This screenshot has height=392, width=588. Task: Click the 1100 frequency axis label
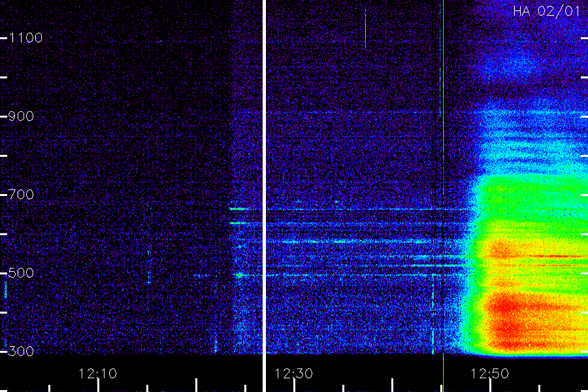tap(25, 38)
